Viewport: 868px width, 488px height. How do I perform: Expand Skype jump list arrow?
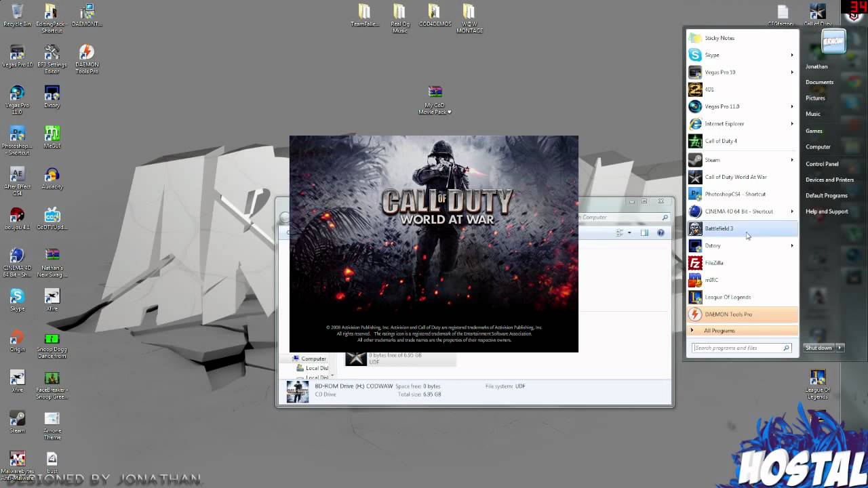point(791,55)
